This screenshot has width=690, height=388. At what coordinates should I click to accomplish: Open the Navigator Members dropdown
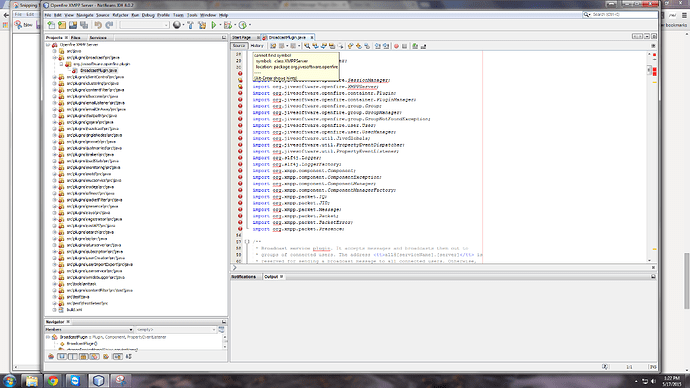pos(89,329)
